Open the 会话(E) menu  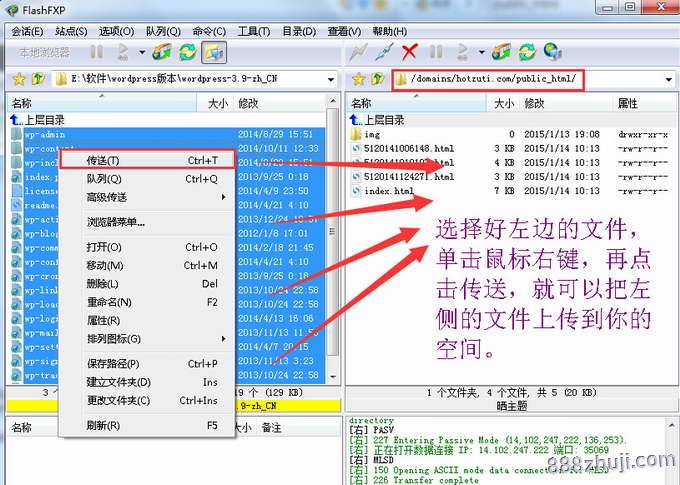(27, 31)
